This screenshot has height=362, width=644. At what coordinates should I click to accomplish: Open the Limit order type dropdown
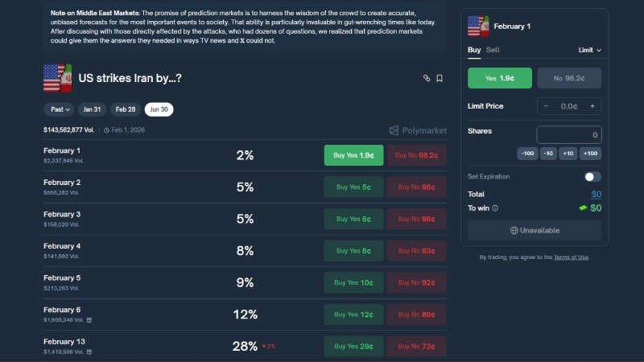pos(590,50)
